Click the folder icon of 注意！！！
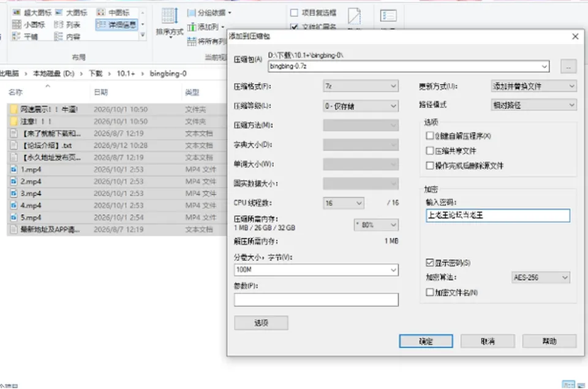 [14, 121]
